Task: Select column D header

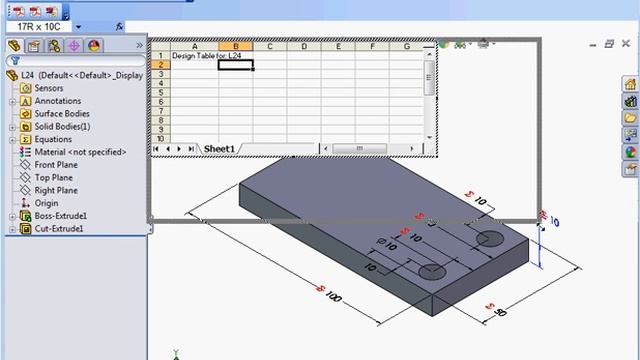Action: coord(304,46)
